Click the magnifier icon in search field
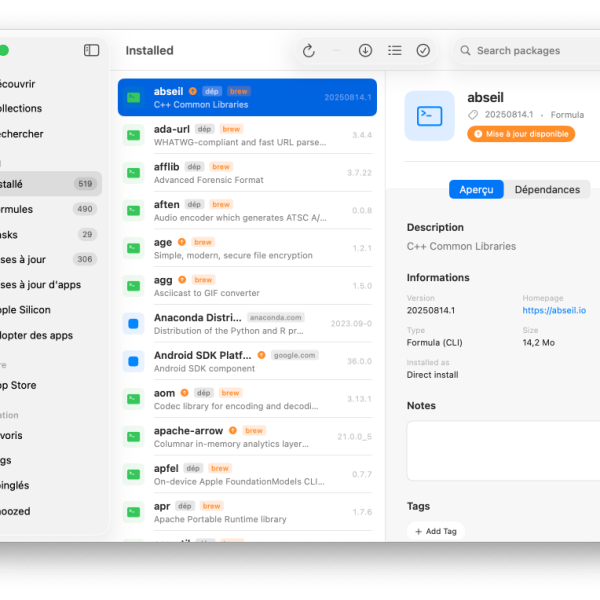 465,51
